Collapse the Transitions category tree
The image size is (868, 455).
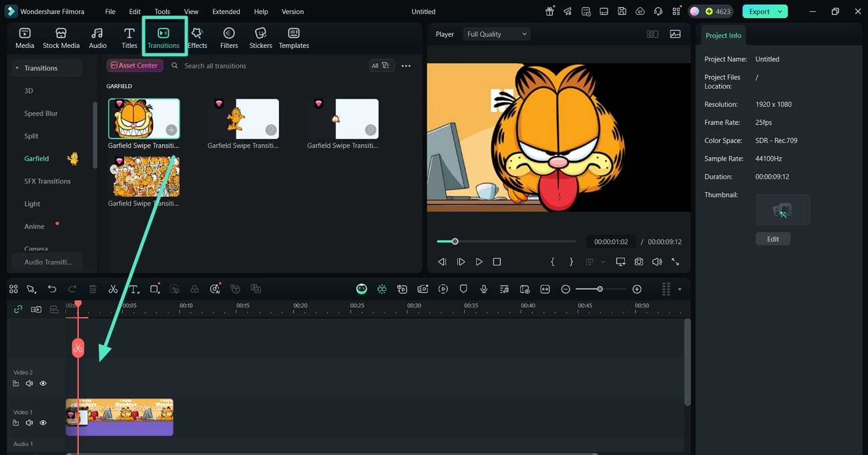click(x=17, y=68)
